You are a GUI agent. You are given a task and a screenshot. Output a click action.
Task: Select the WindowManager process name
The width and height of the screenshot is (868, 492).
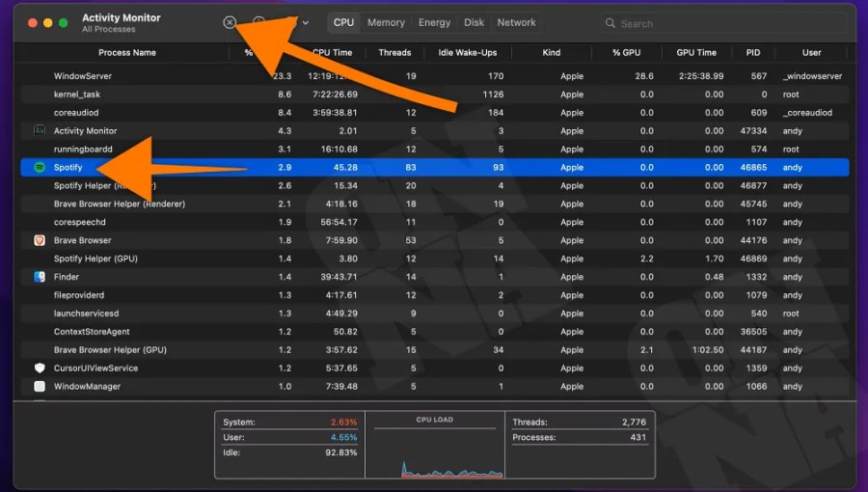87,386
